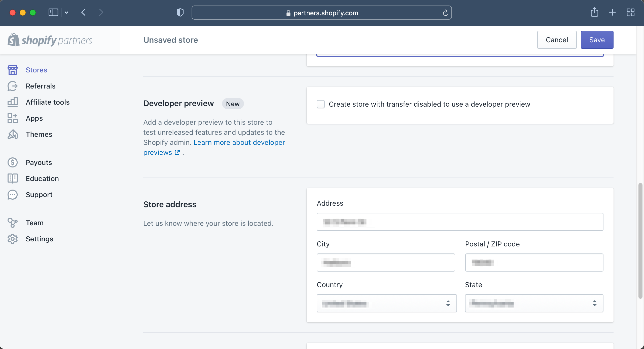Click the Apps grid icon

(x=13, y=118)
